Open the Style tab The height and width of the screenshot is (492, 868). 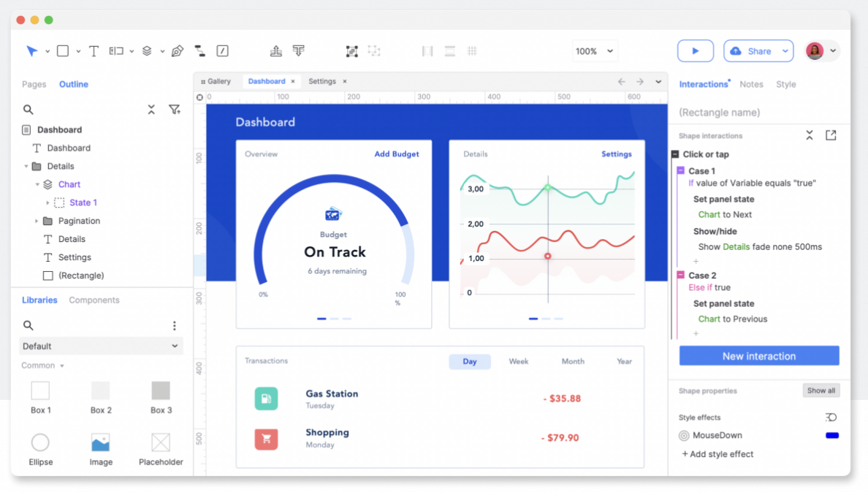(785, 84)
